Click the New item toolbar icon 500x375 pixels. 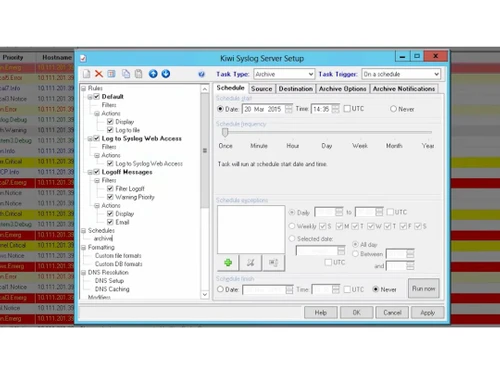[86, 74]
